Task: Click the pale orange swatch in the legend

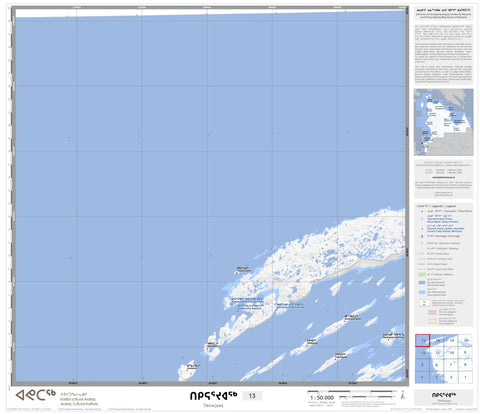Action: (432, 322)
